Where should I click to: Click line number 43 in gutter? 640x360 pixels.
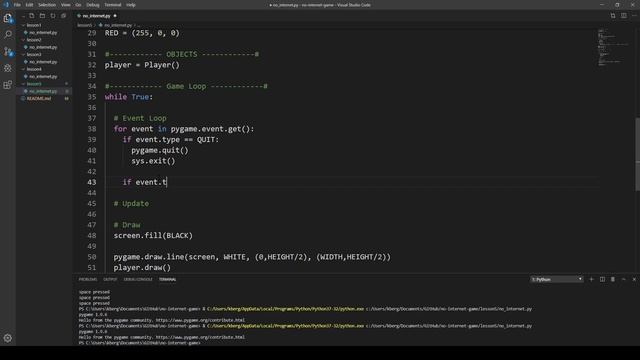click(x=92, y=182)
